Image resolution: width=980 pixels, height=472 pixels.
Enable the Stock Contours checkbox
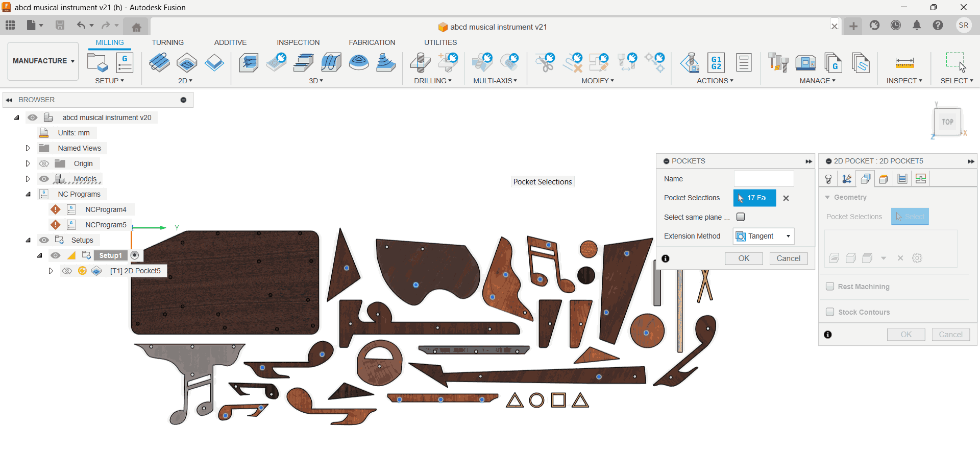coord(830,312)
